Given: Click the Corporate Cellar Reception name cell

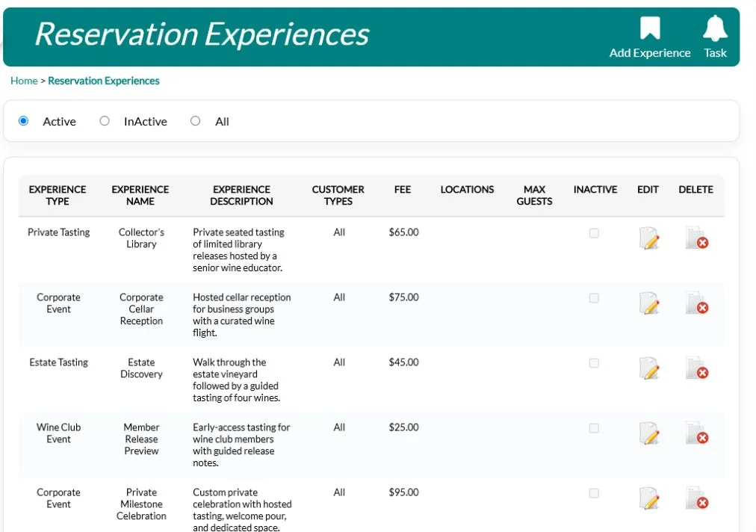Looking at the screenshot, I should coord(141,309).
